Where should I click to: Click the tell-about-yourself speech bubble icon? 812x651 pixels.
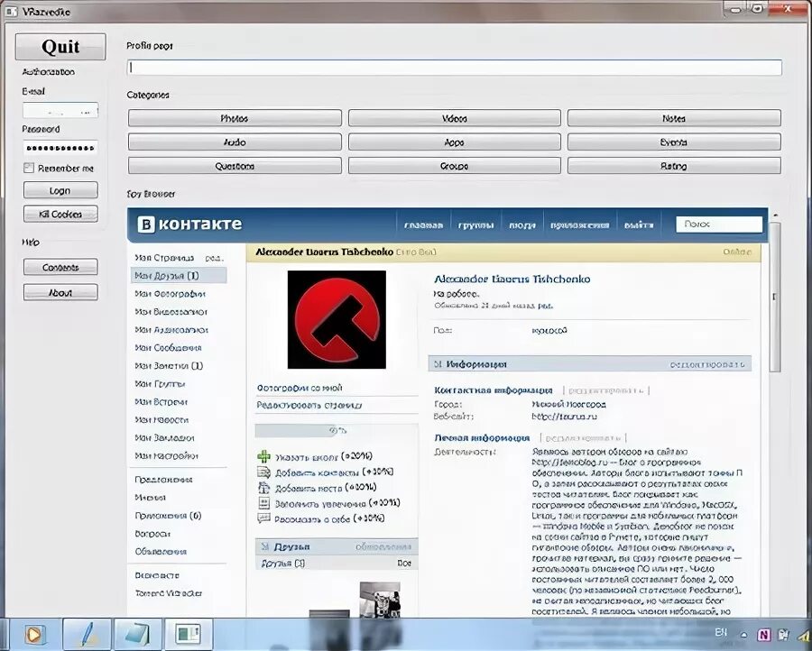pos(263,518)
